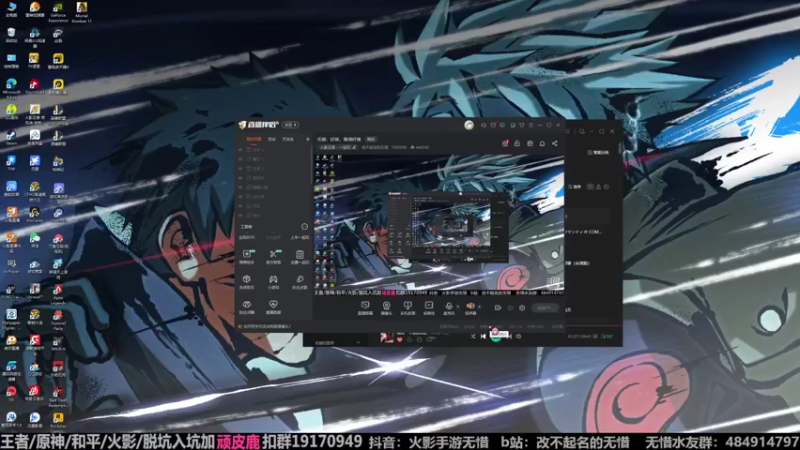Open Steam from the desktop
Image resolution: width=800 pixels, height=450 pixels.
11,137
